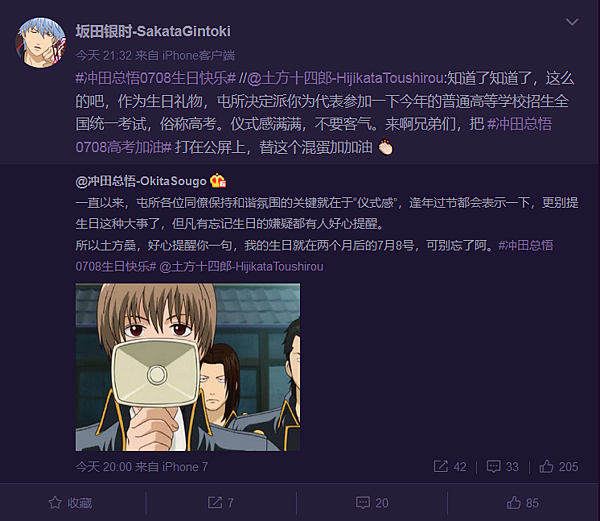
Task: Open the 20 comments on this post
Action: pyautogui.click(x=372, y=503)
